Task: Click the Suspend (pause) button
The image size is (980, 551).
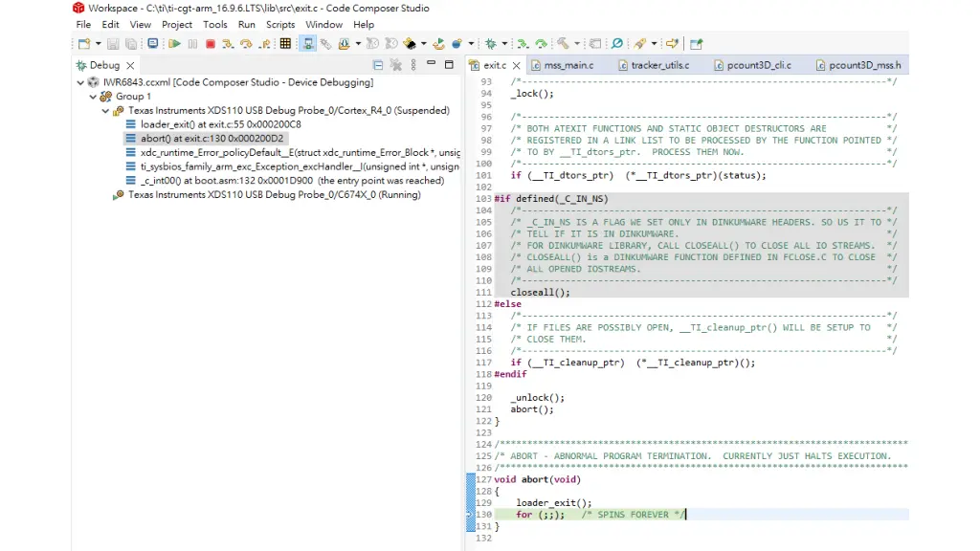Action: [x=192, y=44]
